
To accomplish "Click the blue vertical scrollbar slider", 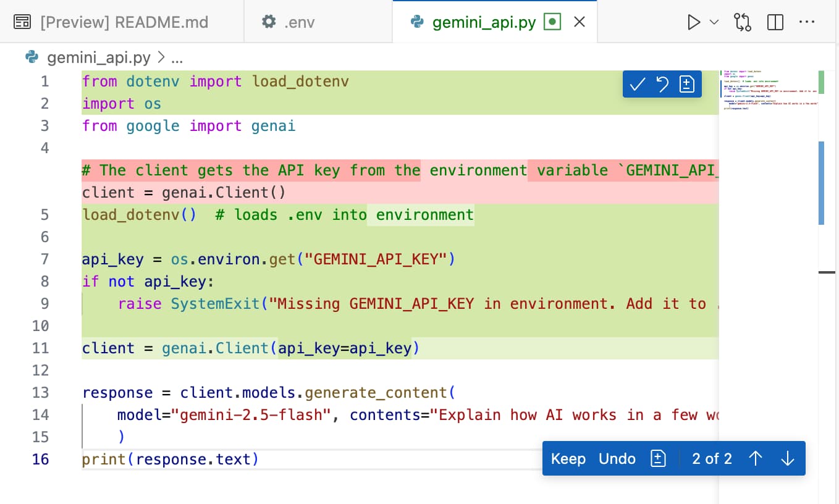I will (821, 183).
